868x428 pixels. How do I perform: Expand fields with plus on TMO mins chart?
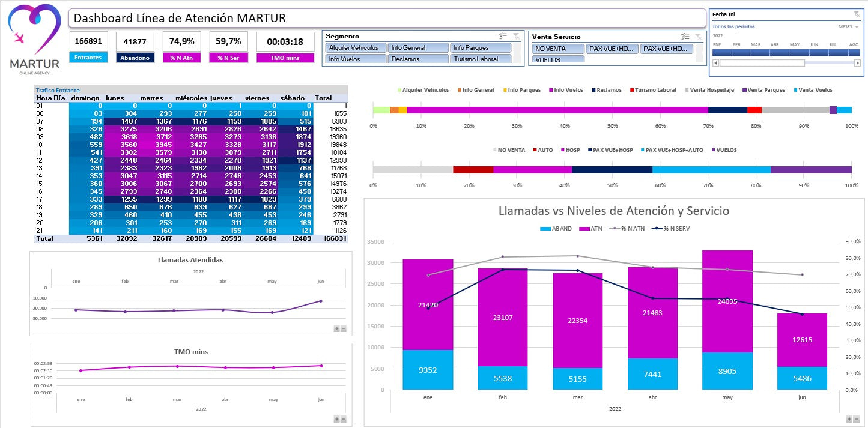(x=336, y=419)
